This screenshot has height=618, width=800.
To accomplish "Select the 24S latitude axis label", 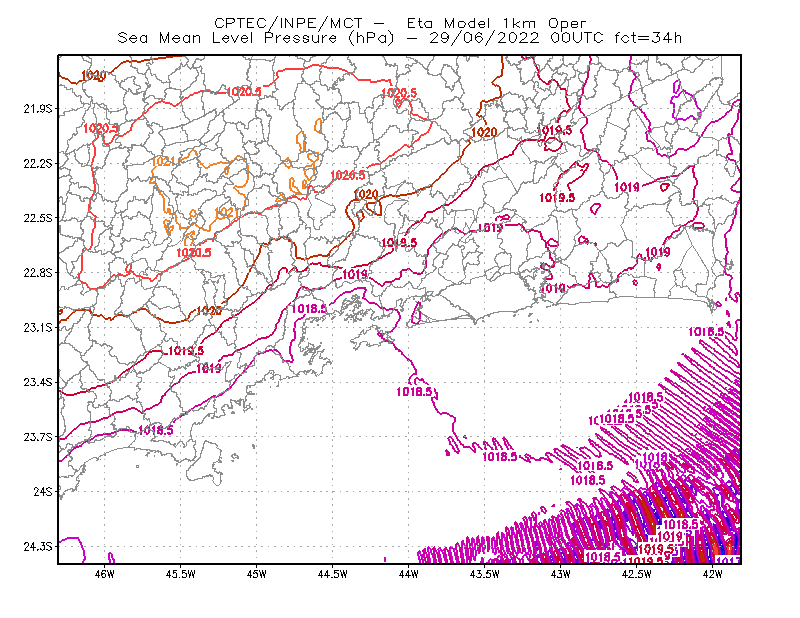I will pyautogui.click(x=43, y=492).
